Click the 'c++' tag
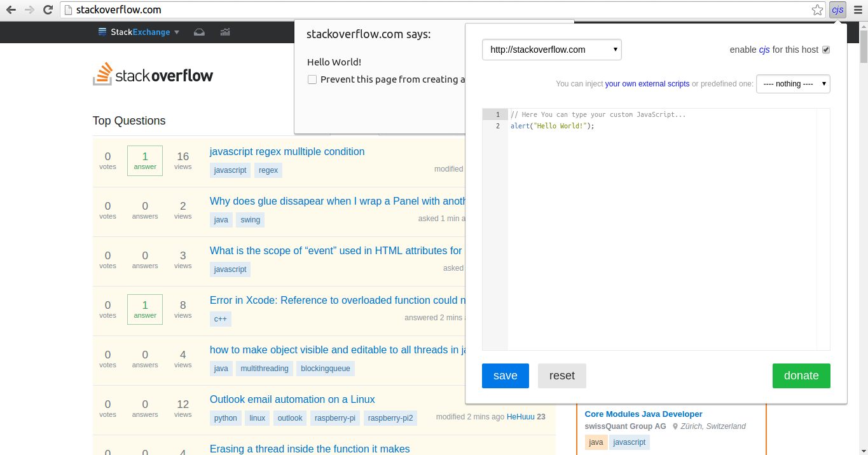This screenshot has width=868, height=455. click(221, 319)
